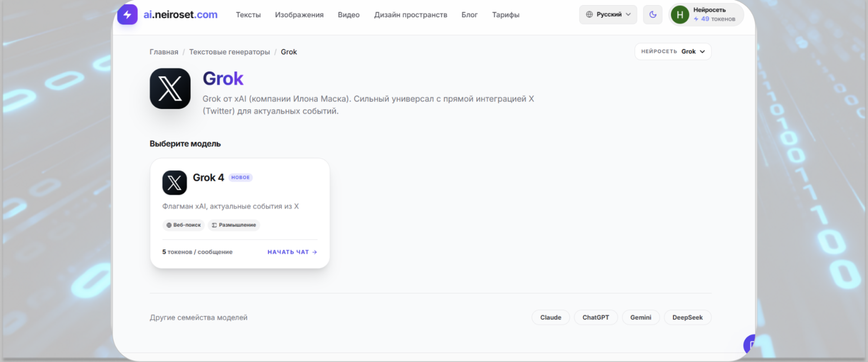Click the Новое badge on Grok 4
Image resolution: width=868 pixels, height=362 pixels.
pos(241,177)
